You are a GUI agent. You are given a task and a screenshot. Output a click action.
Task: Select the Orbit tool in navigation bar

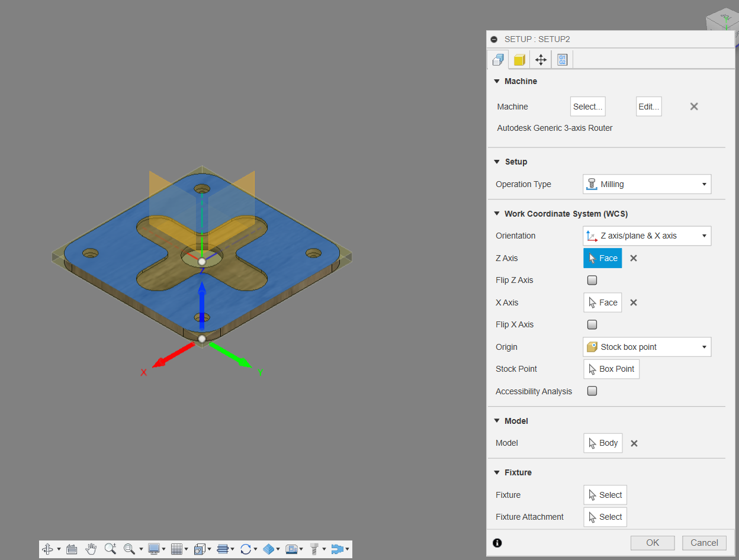pyautogui.click(x=48, y=549)
